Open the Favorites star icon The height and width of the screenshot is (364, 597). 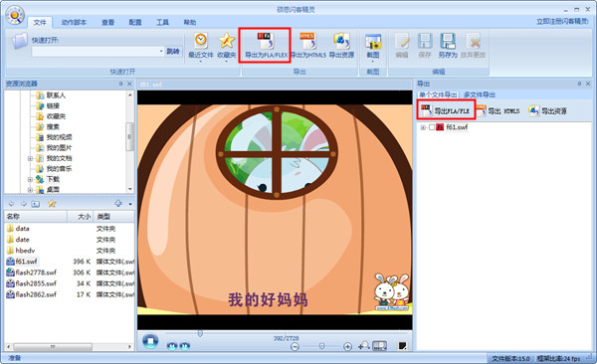point(227,41)
